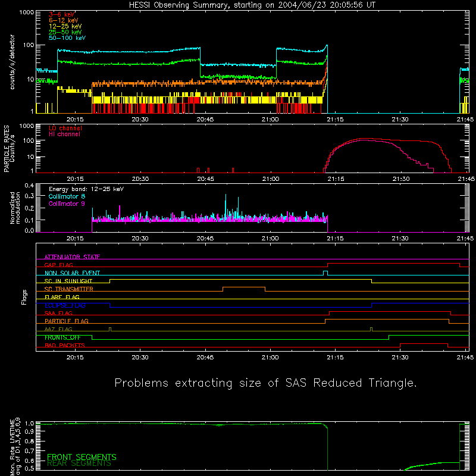Click the REAR SEGMENTS legend label

pos(79,464)
